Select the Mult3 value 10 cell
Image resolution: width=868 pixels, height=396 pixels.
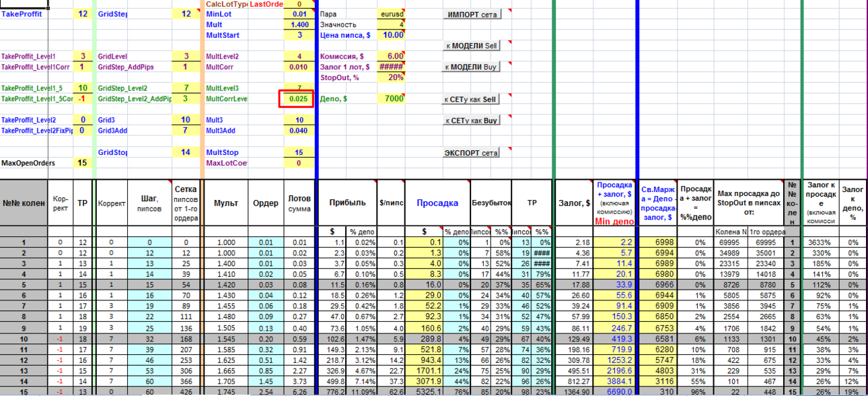click(x=298, y=120)
